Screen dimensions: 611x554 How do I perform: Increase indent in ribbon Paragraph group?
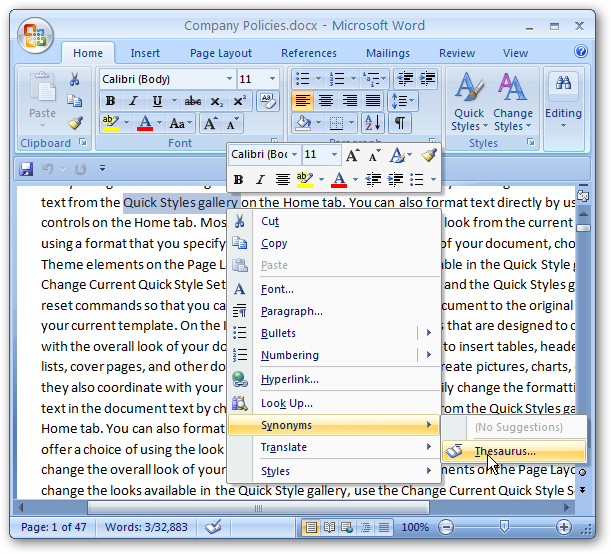[x=427, y=79]
